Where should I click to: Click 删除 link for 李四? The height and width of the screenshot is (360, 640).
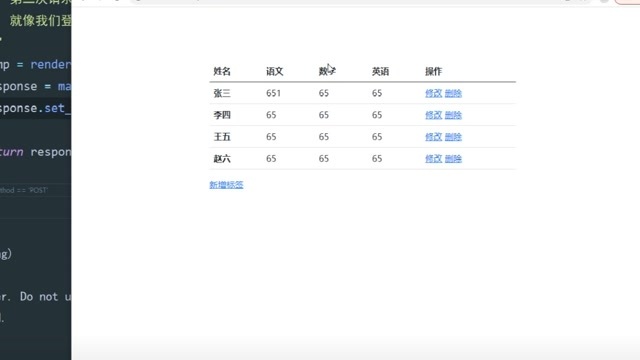pos(453,115)
